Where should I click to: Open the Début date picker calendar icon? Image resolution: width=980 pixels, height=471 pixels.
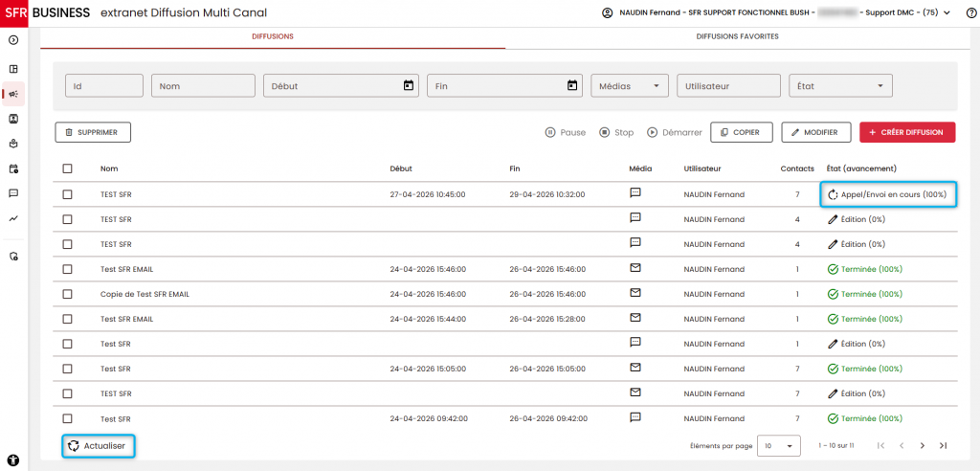click(408, 86)
